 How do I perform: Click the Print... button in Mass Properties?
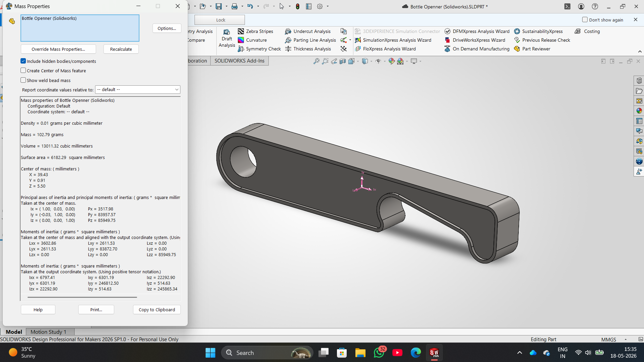click(x=96, y=310)
